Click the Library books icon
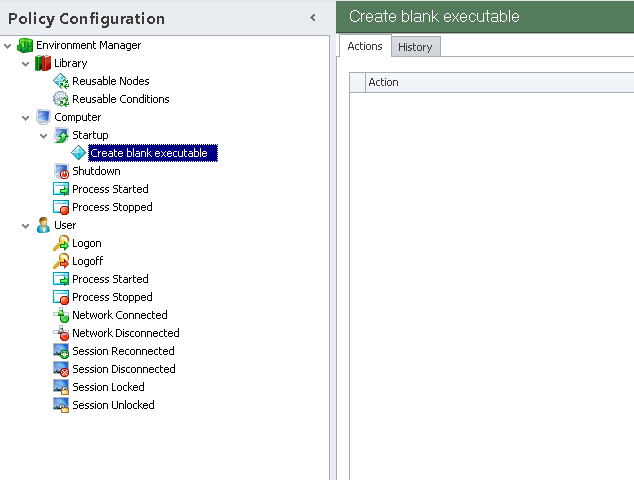The width and height of the screenshot is (634, 483). [x=43, y=63]
